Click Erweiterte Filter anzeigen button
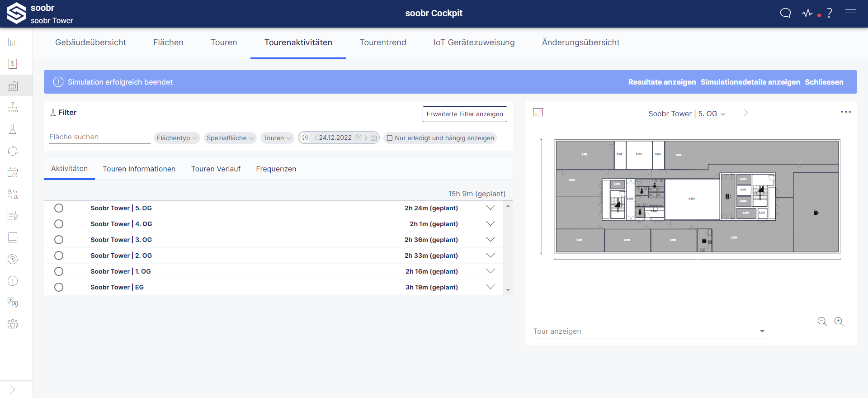 [x=465, y=114]
